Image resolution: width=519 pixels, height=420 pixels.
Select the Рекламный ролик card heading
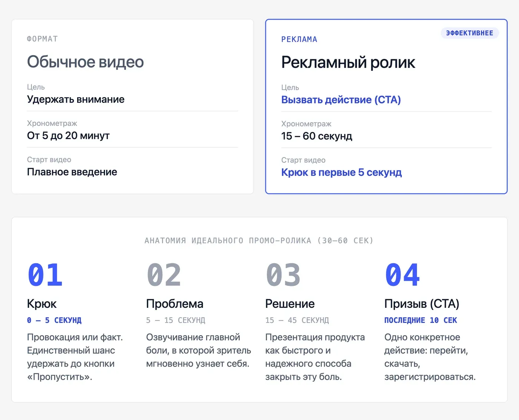(x=348, y=62)
